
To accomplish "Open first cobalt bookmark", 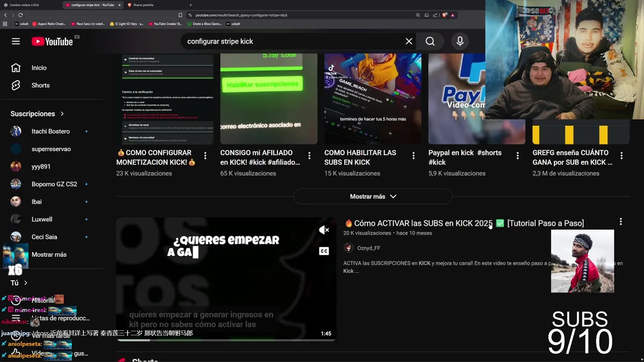I will click(x=22, y=24).
